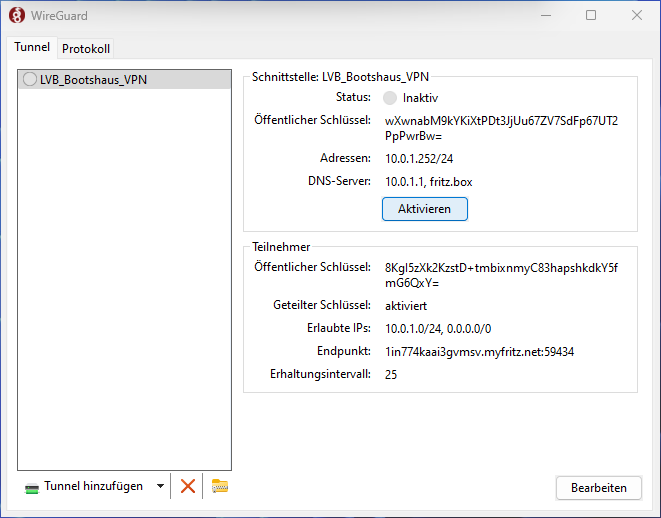This screenshot has width=661, height=518.
Task: Click the Tunnel hinzufügen button
Action: (x=84, y=486)
